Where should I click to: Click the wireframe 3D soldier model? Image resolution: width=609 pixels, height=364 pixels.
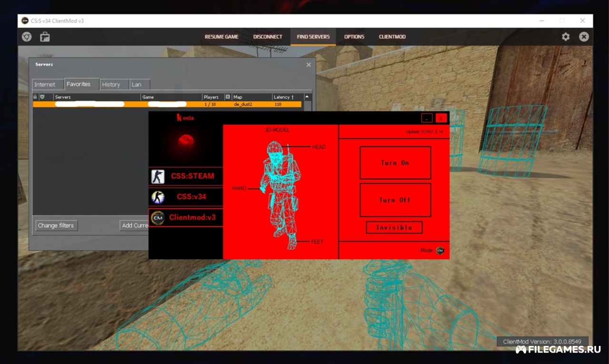281,195
